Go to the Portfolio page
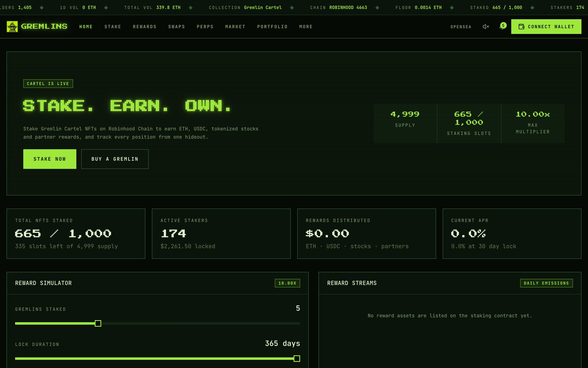 coord(272,27)
